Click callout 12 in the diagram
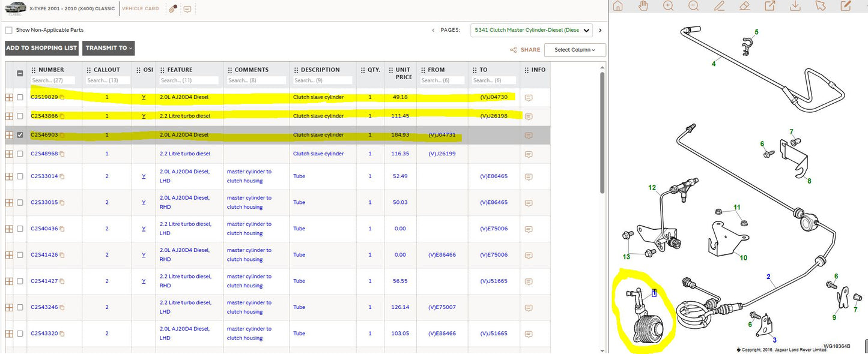 (652, 188)
